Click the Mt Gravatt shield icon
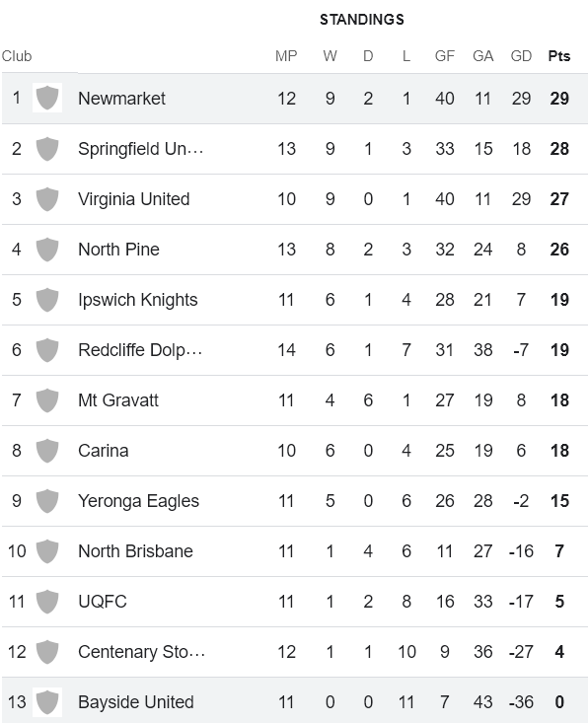588x723 pixels. click(47, 399)
